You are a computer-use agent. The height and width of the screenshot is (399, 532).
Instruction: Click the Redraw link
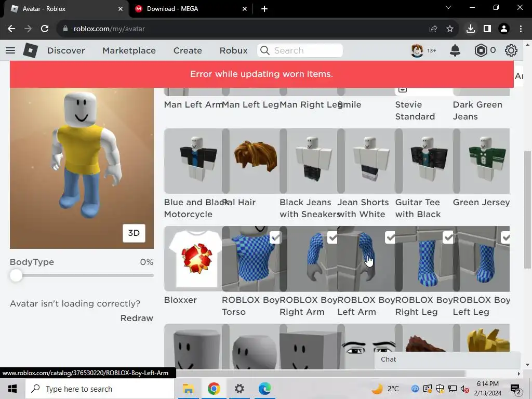[137, 318]
